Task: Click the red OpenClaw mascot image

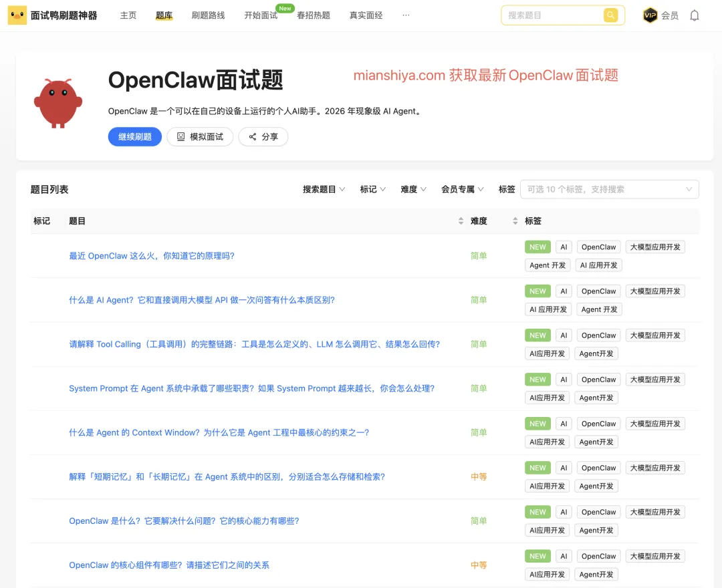Action: [58, 103]
